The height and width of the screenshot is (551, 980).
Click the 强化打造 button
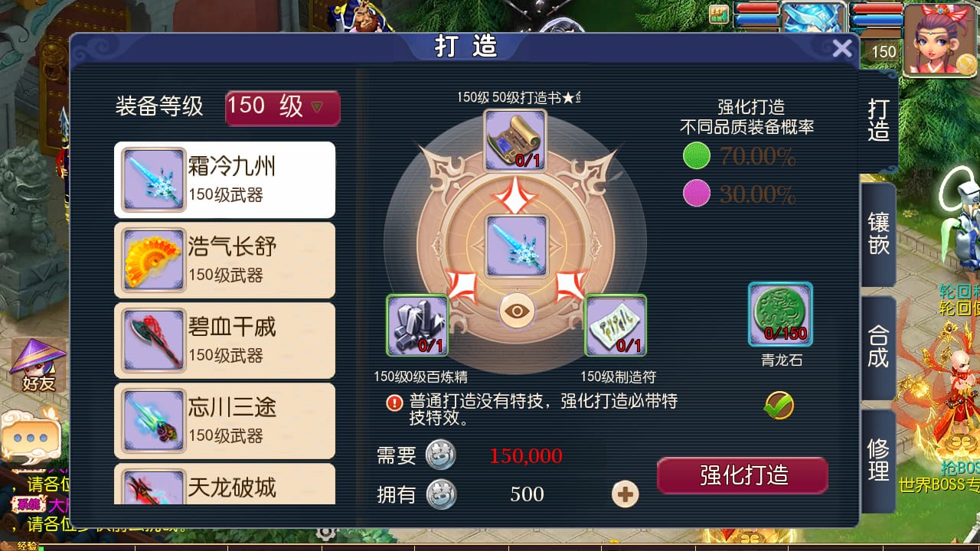coord(743,475)
